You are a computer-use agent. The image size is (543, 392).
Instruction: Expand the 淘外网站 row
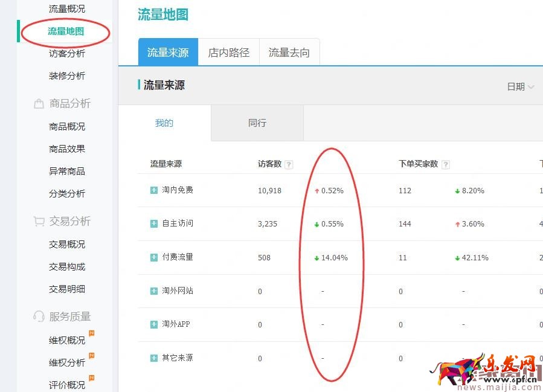[153, 291]
